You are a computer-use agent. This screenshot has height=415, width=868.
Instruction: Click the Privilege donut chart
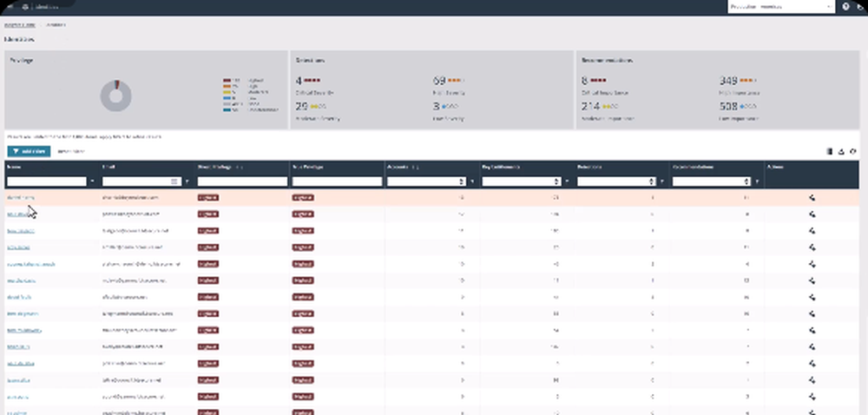(x=115, y=96)
